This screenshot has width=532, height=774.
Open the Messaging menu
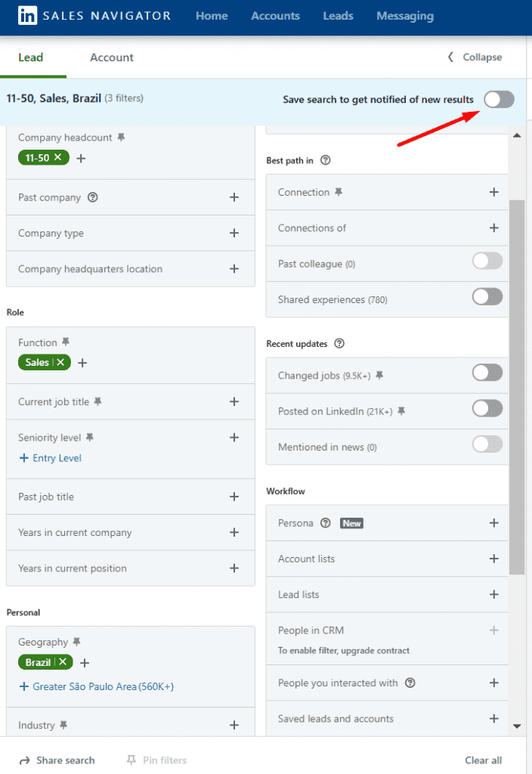[405, 15]
